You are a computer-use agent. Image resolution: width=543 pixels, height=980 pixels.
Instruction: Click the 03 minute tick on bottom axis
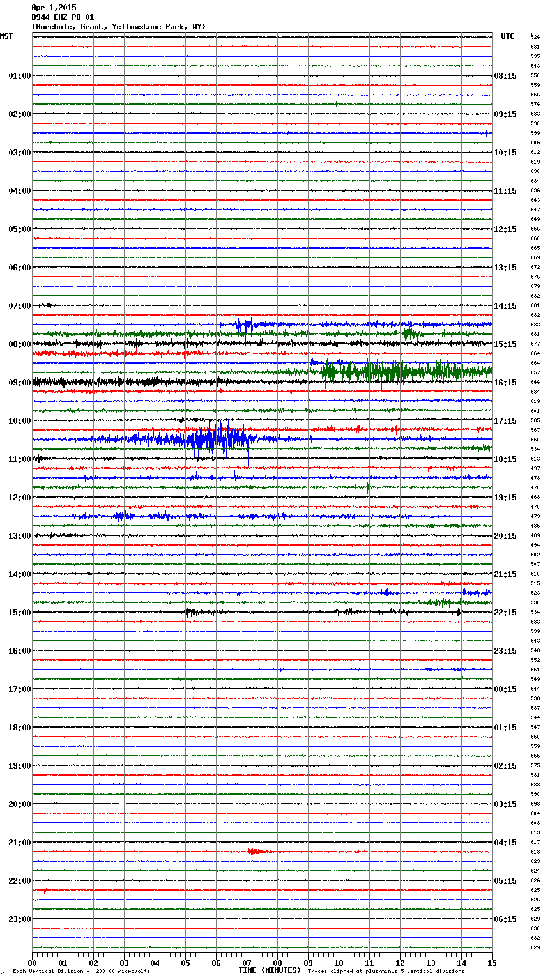124,963
